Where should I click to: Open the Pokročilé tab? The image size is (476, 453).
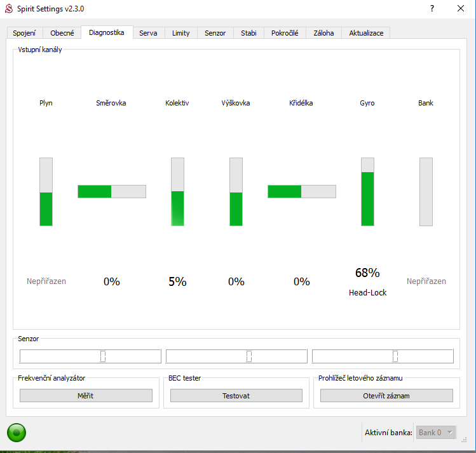[284, 33]
